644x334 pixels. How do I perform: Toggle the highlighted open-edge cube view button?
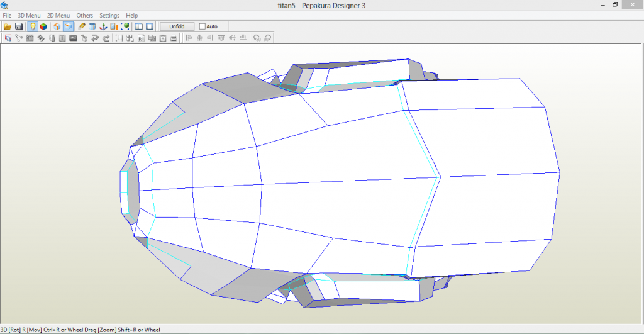[68, 26]
